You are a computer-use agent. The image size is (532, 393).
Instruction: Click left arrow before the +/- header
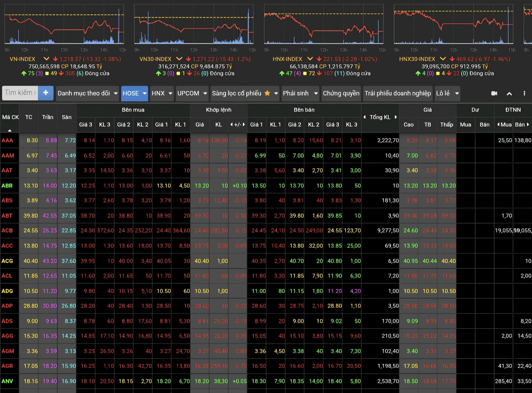231,125
